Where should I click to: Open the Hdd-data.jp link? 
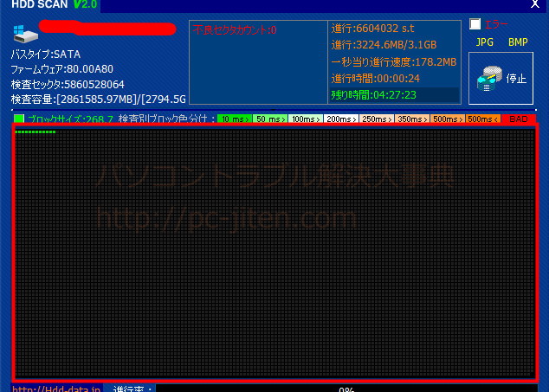point(56,389)
